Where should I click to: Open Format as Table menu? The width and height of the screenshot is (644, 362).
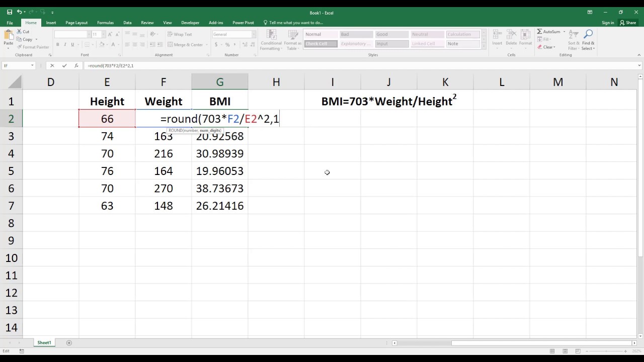tap(292, 40)
